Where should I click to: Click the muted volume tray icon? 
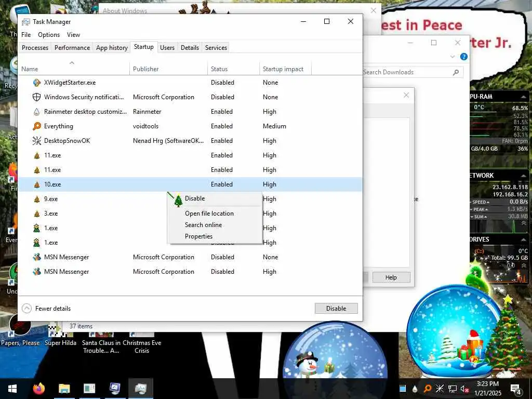[x=464, y=389]
